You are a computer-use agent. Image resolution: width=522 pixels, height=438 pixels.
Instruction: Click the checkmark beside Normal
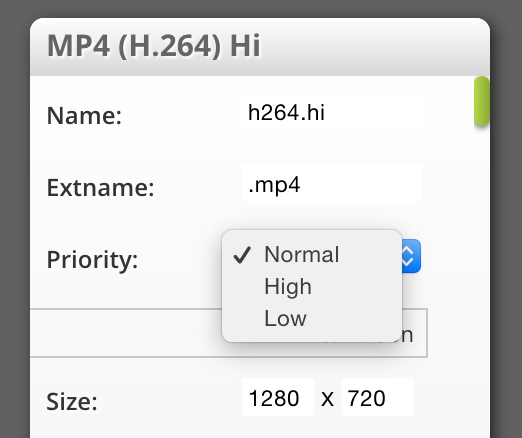tap(242, 255)
